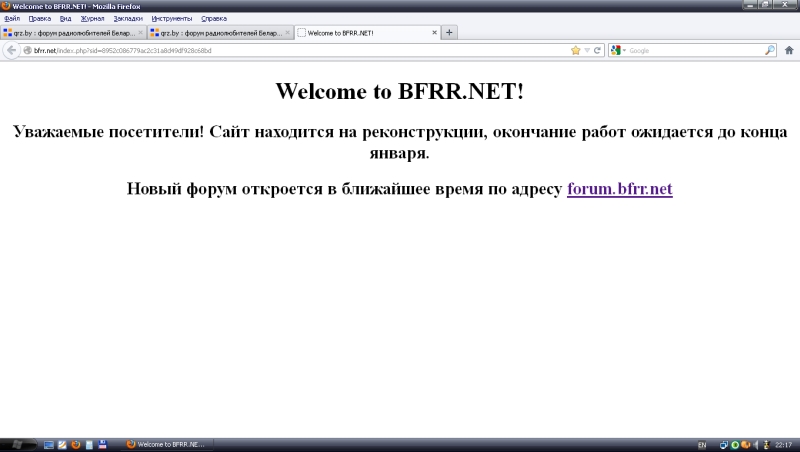Image resolution: width=800 pixels, height=452 pixels.
Task: Reload the page with the refresh icon
Action: click(597, 50)
